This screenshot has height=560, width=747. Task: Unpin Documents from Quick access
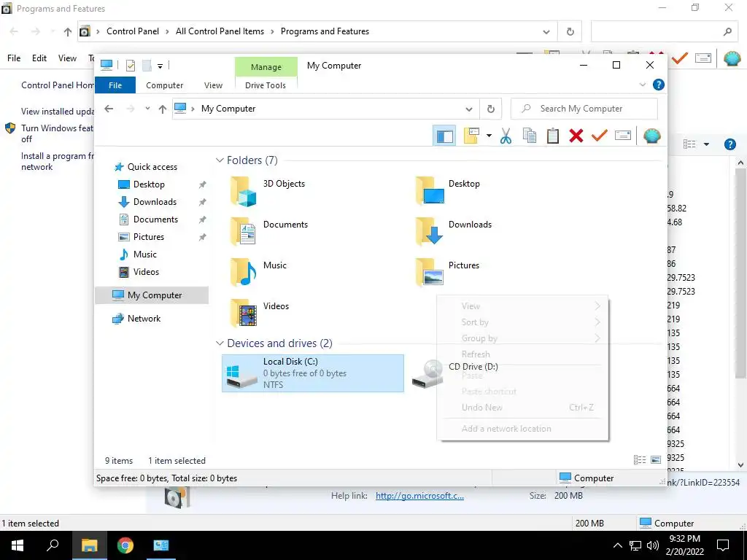[x=203, y=219]
